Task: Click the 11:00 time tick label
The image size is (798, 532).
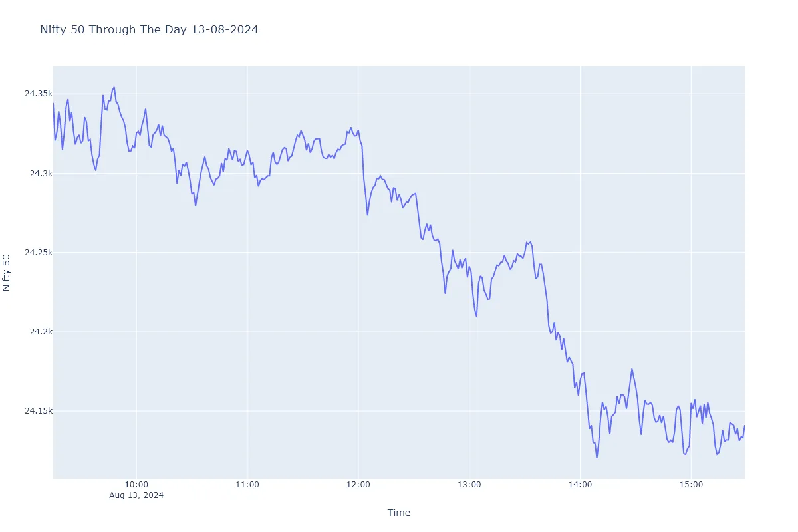Action: pyautogui.click(x=247, y=485)
